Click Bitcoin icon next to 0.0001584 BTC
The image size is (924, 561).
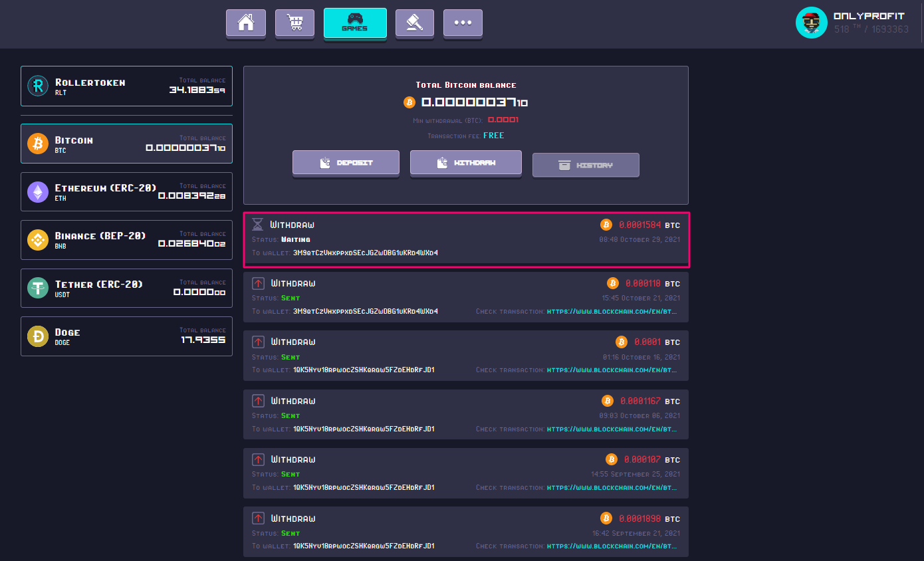[x=606, y=225]
